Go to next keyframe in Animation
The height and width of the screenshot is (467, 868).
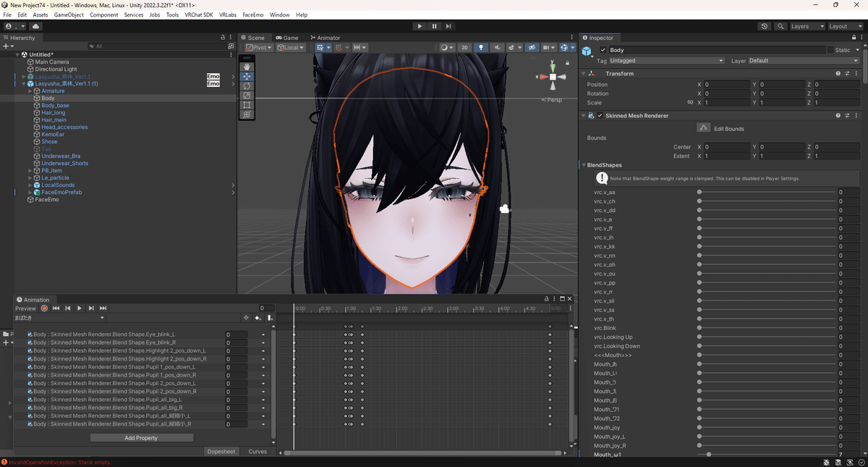[x=91, y=308]
